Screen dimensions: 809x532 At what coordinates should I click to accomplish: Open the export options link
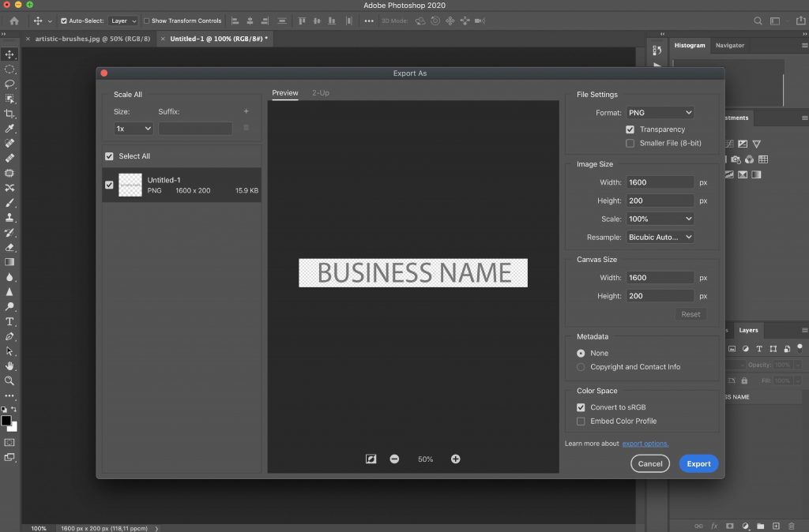pyautogui.click(x=645, y=443)
